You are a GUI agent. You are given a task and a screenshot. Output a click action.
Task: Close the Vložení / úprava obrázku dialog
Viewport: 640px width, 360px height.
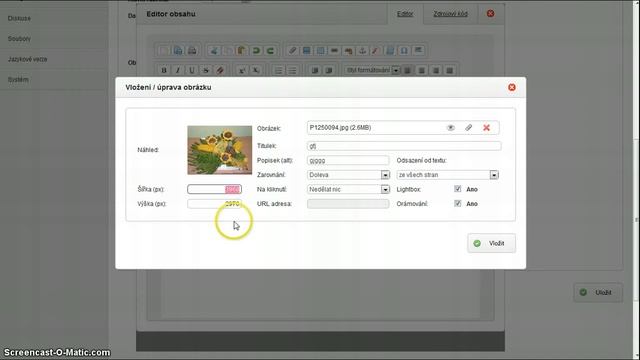coord(512,87)
